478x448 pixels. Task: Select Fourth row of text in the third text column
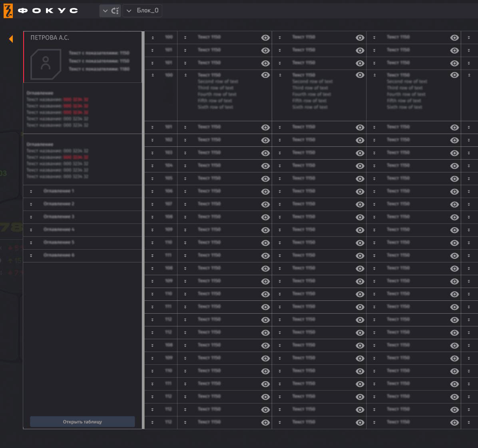(x=406, y=94)
